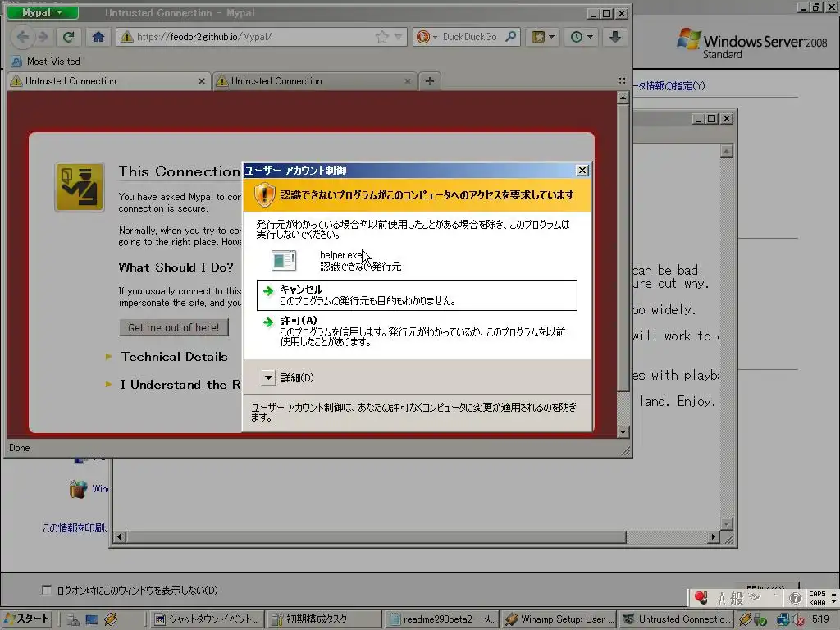
Task: Click the UAC shield warning icon
Action: tap(264, 195)
